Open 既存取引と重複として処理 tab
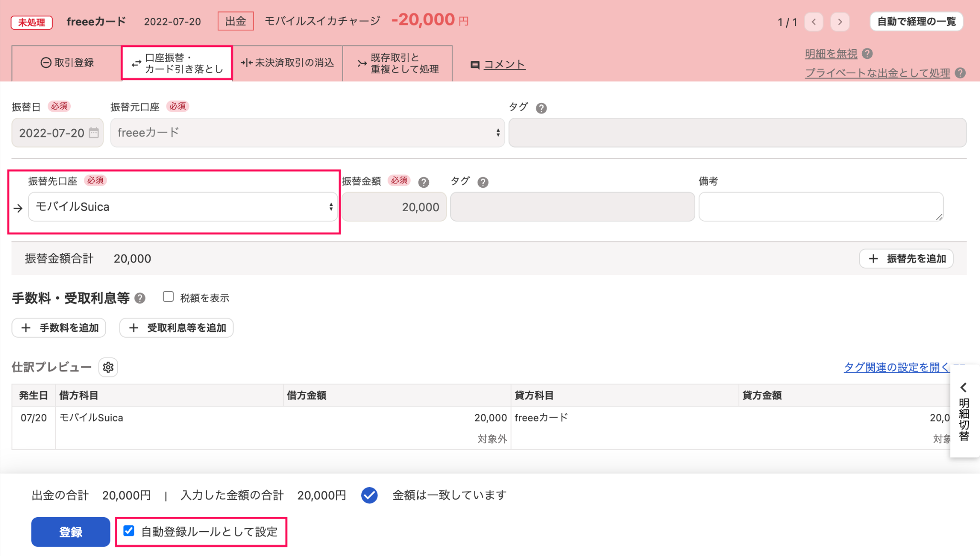 coord(398,63)
